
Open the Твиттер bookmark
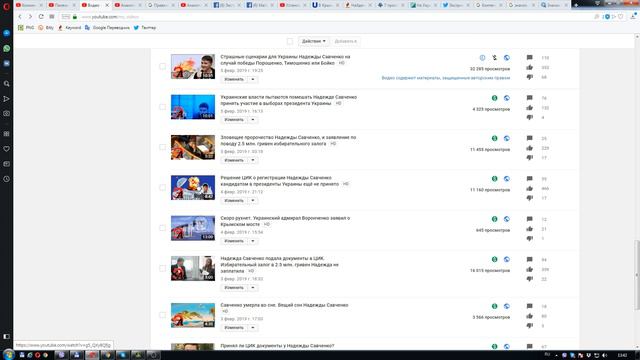[x=145, y=28]
